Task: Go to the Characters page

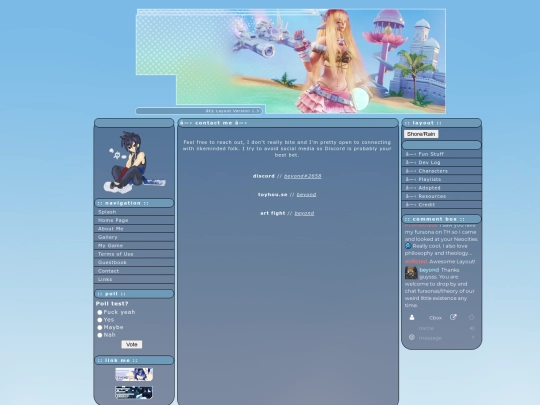Action: coord(442,171)
